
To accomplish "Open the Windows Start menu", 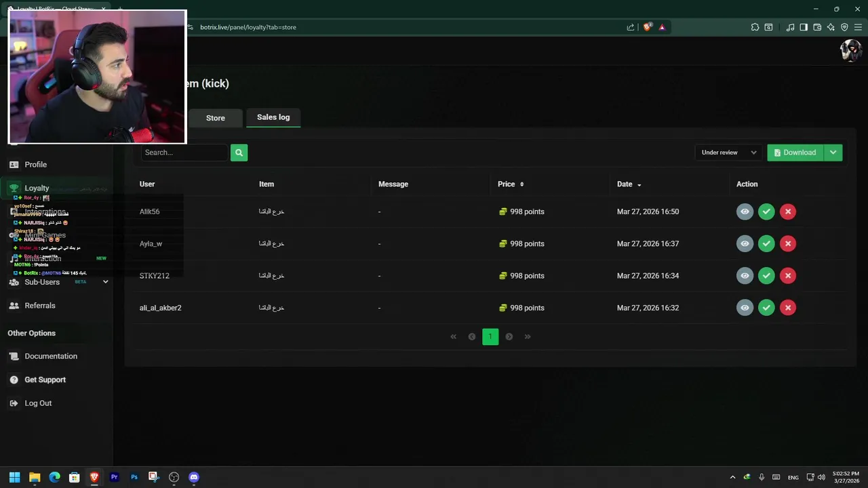I will (x=14, y=477).
